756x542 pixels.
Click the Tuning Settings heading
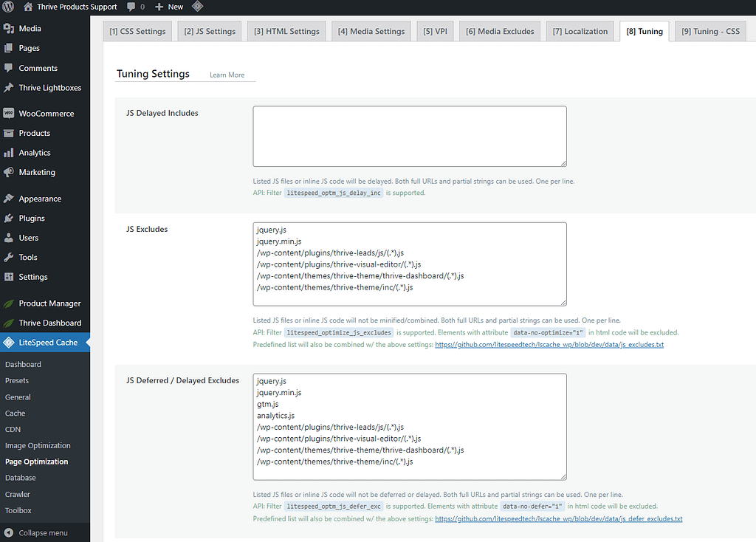154,74
